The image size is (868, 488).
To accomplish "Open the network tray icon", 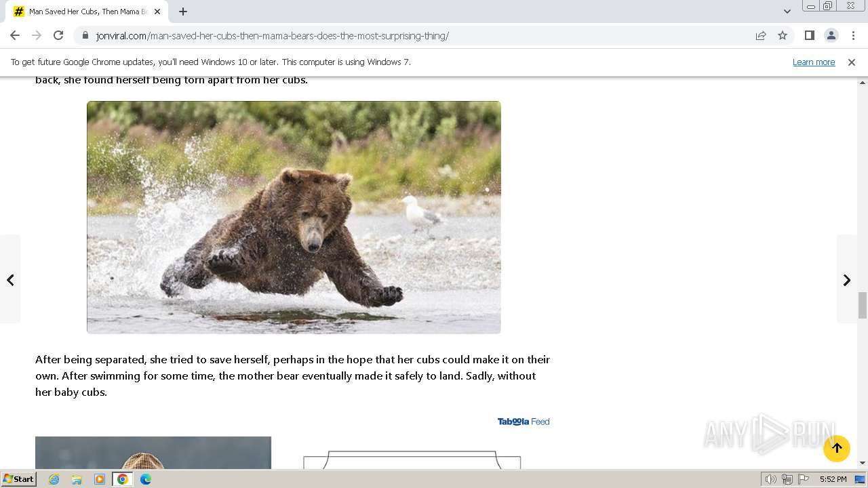I will point(787,479).
